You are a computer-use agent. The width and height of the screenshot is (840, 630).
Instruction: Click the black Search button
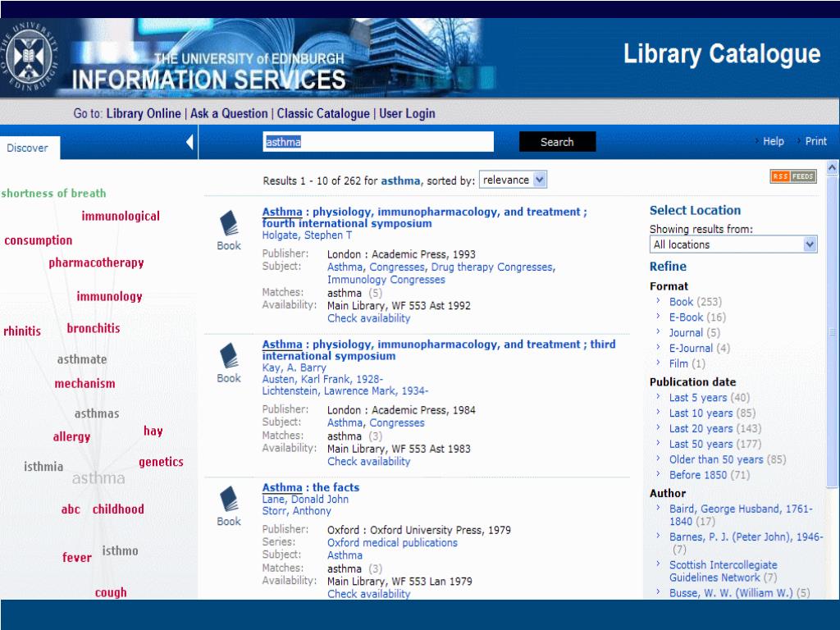(557, 142)
